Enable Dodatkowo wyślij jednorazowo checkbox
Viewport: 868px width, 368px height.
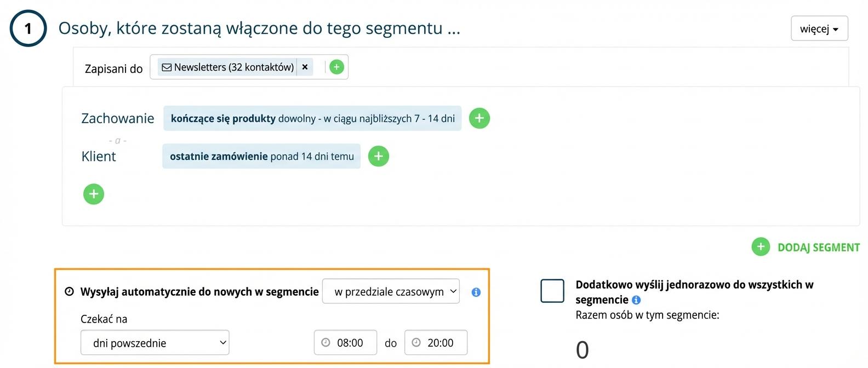tap(552, 291)
